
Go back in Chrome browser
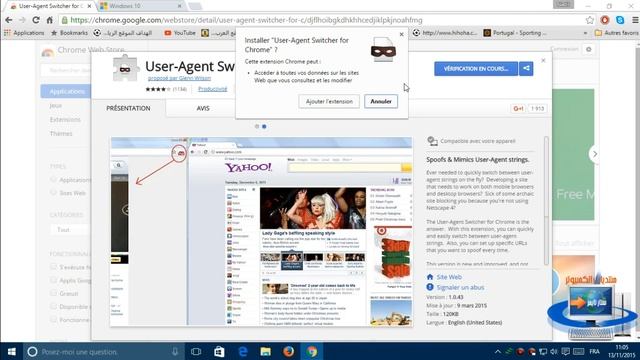click(9, 20)
